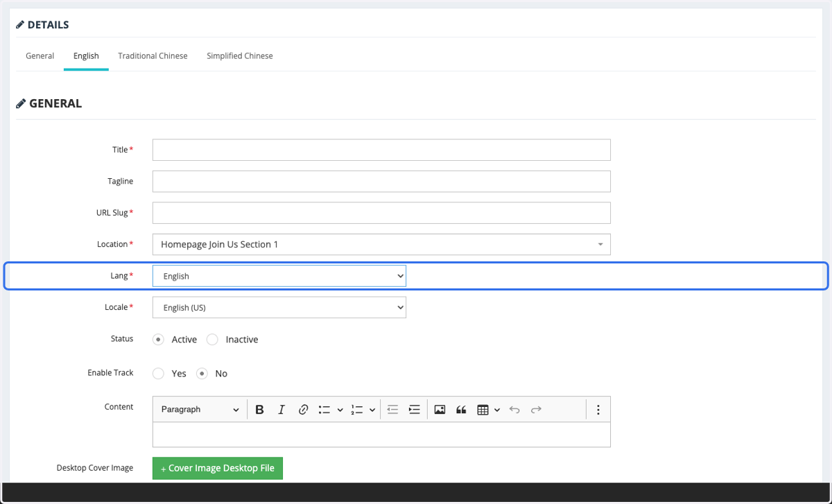Open the Lang select box
Viewport: 832px width, 504px height.
[x=279, y=276]
